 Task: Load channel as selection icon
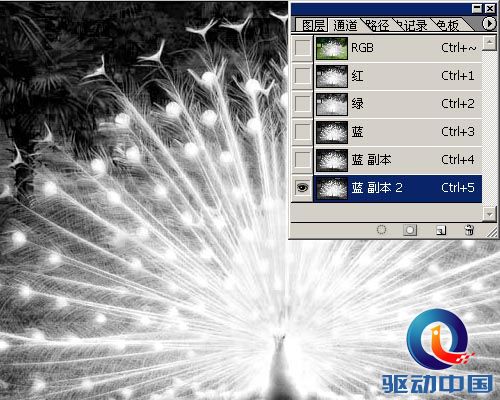tap(381, 230)
